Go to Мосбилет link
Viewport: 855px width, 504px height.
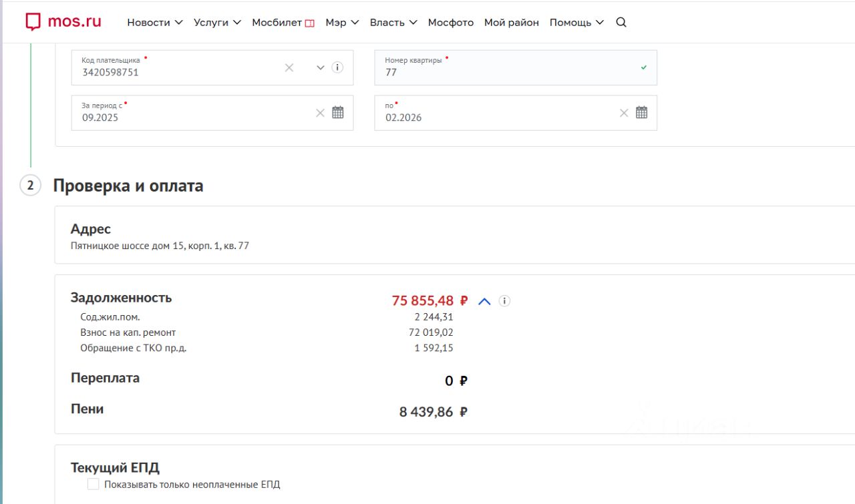pos(283,22)
